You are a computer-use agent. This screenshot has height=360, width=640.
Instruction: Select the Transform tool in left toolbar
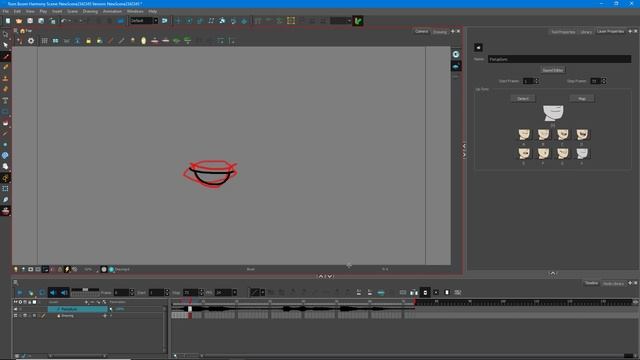(5, 189)
